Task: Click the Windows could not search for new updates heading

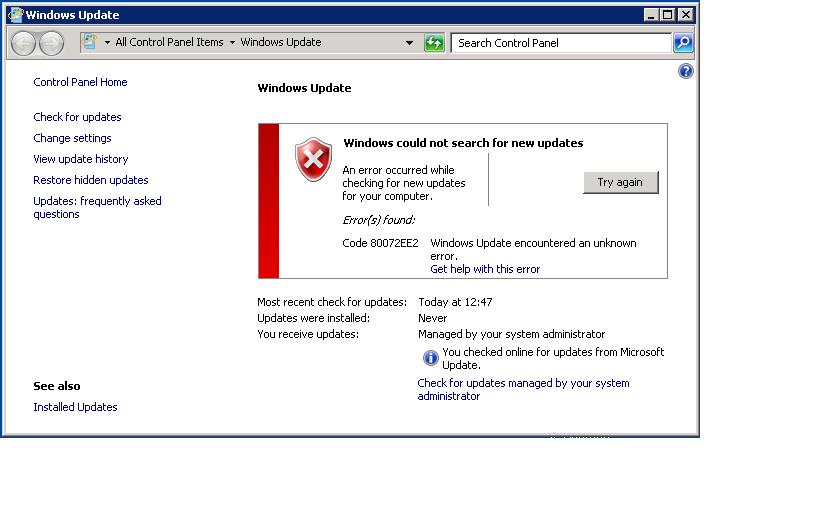Action: click(463, 143)
